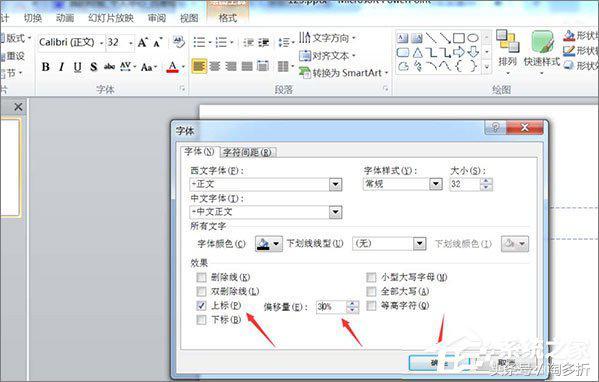Justify text in paragraph group

point(247,66)
